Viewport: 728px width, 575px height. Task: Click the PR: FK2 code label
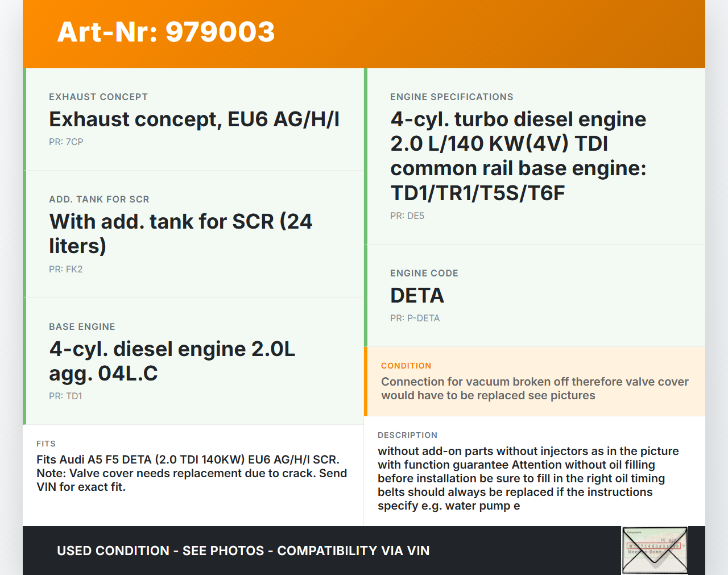pos(66,269)
